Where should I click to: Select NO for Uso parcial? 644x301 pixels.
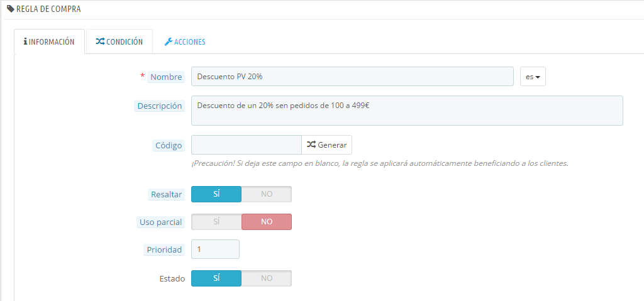coord(267,222)
